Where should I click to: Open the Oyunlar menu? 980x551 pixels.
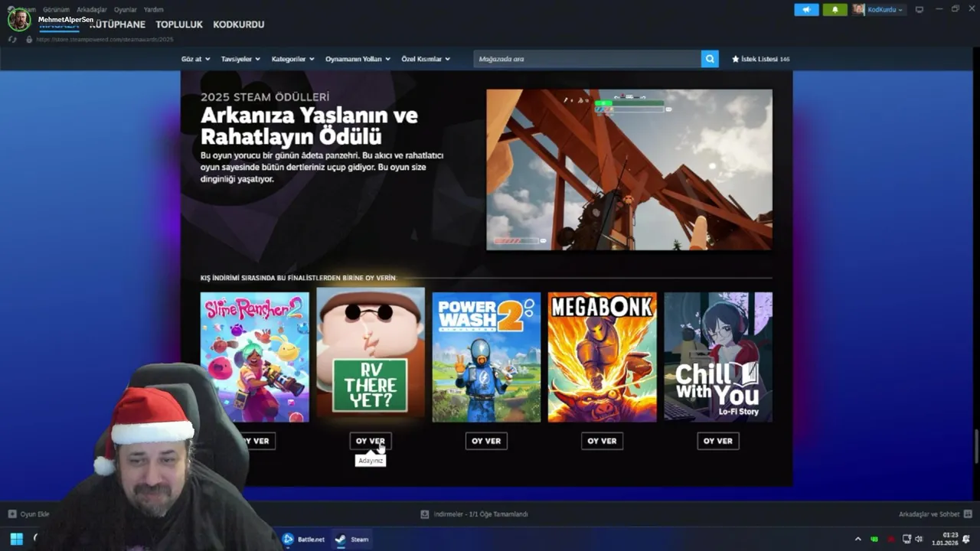(x=126, y=9)
